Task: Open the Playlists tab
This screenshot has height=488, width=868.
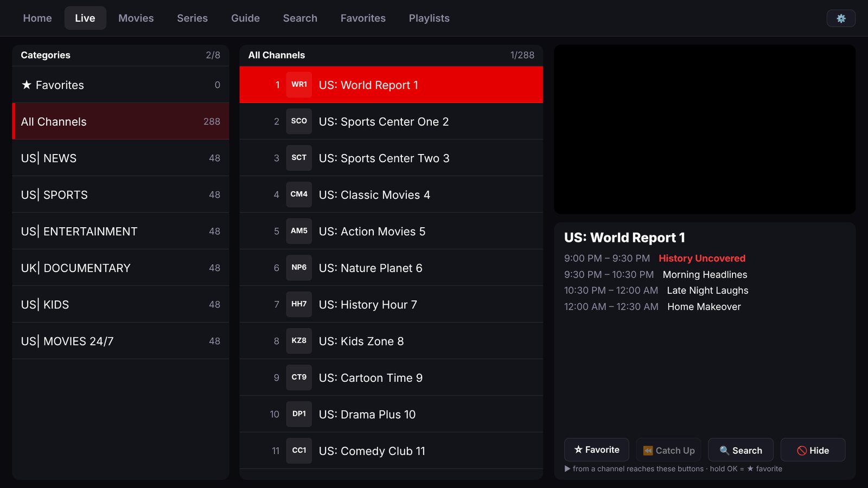Action: pyautogui.click(x=429, y=18)
